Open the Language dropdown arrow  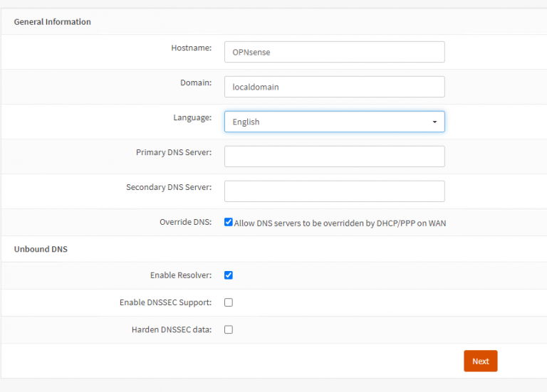coord(434,122)
